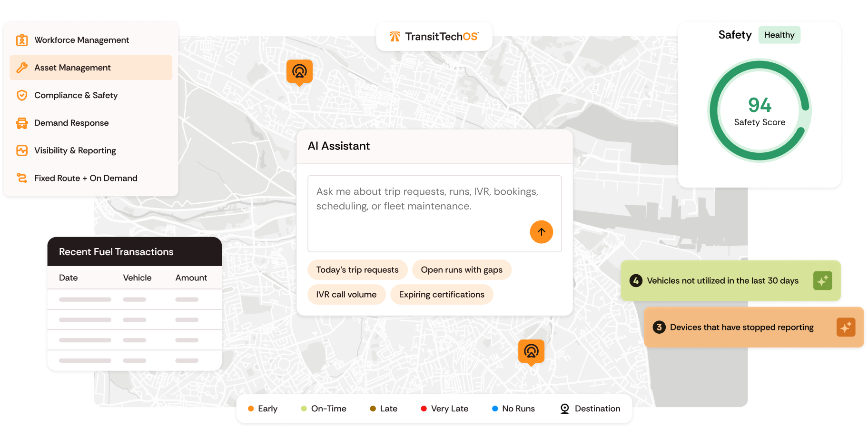The width and height of the screenshot is (868, 428).
Task: Click the Late brown legend dot
Action: pos(373,408)
